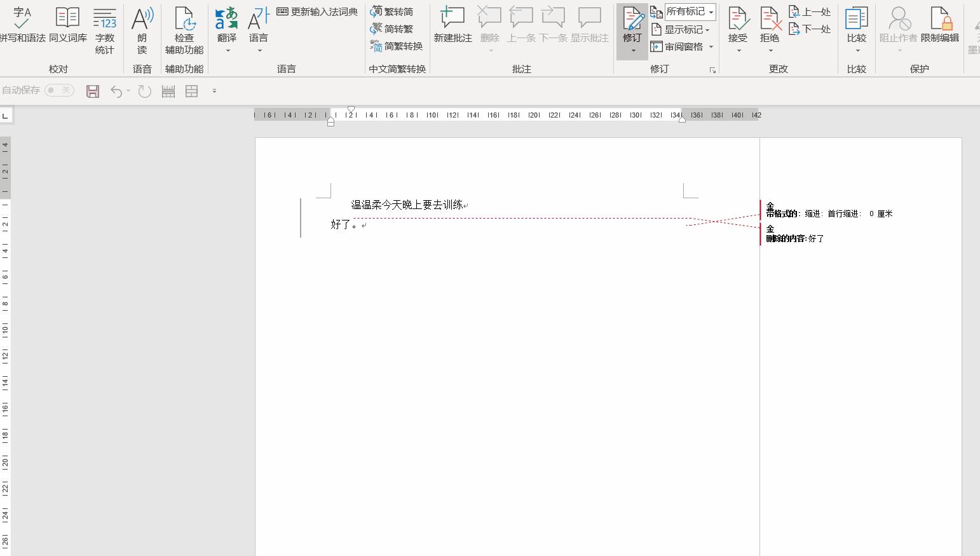Click 拒绝 (Reject) for the revision

click(x=770, y=25)
